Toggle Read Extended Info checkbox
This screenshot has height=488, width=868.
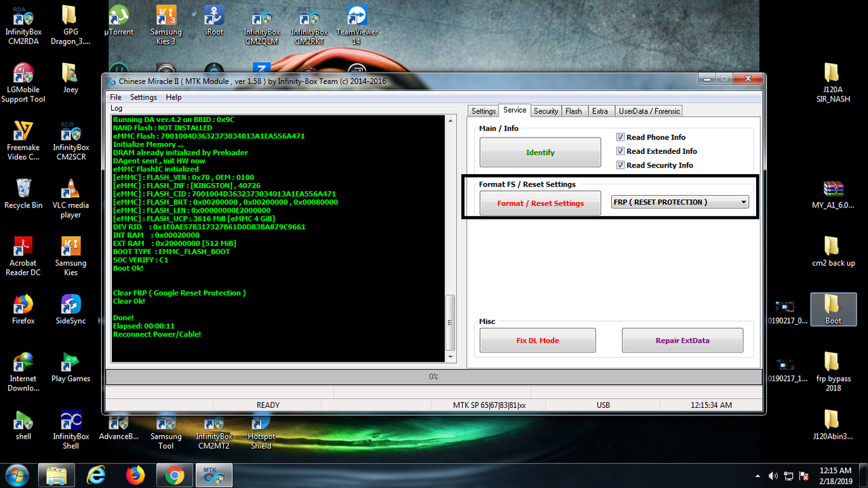tap(620, 151)
